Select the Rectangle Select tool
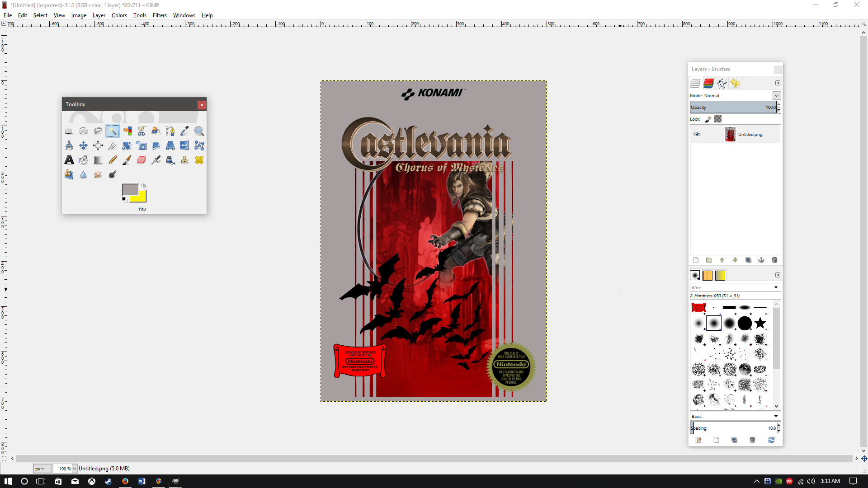 pos(69,131)
